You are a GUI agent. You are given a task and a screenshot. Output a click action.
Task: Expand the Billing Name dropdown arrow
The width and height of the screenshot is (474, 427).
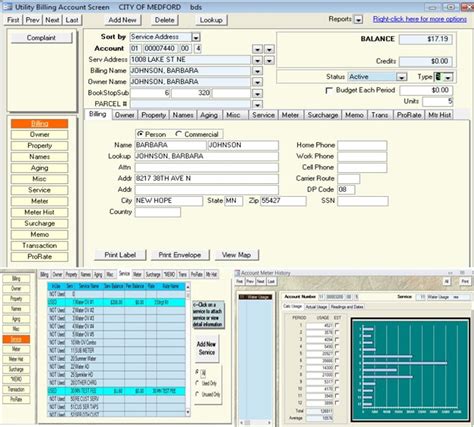[x=257, y=71]
